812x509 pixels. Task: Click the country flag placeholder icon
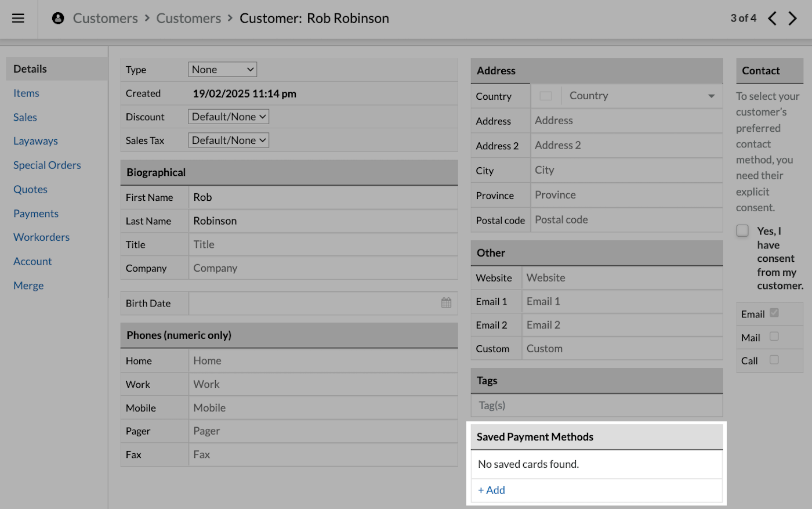(x=546, y=96)
